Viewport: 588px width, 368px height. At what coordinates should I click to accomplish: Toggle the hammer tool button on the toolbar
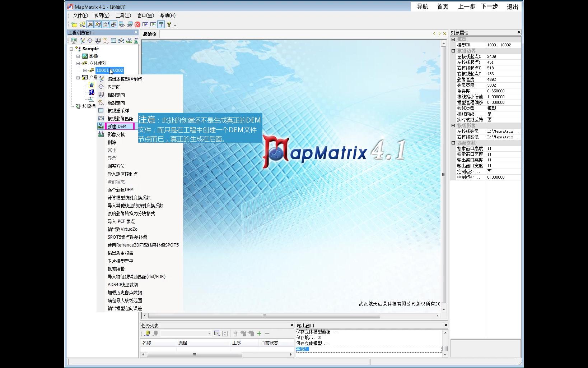tap(90, 24)
